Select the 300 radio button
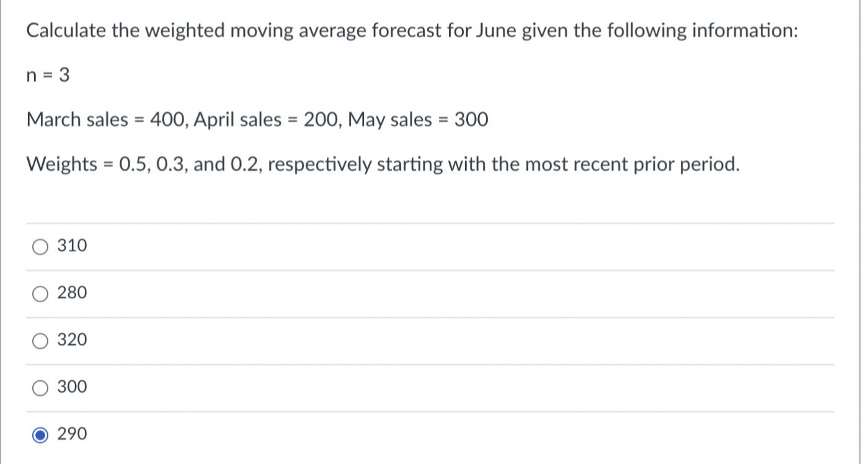Viewport: 868px width, 464px height. pos(40,387)
